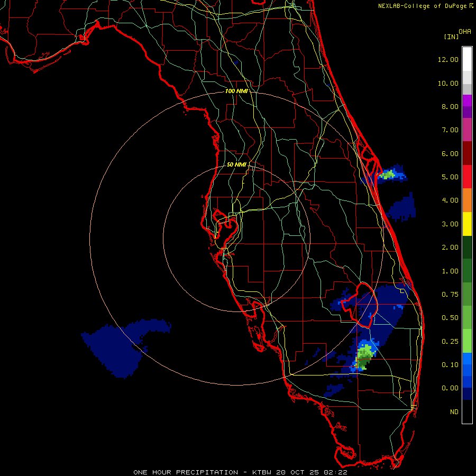The width and height of the screenshot is (476, 476).
Task: Click the 7.00 legend value
Action: tap(450, 130)
